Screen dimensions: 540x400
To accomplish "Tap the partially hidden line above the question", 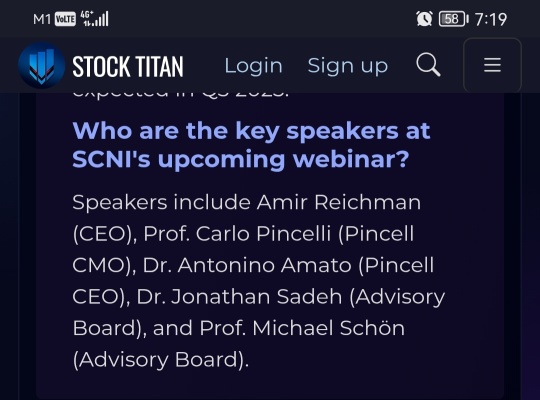I will tap(180, 94).
